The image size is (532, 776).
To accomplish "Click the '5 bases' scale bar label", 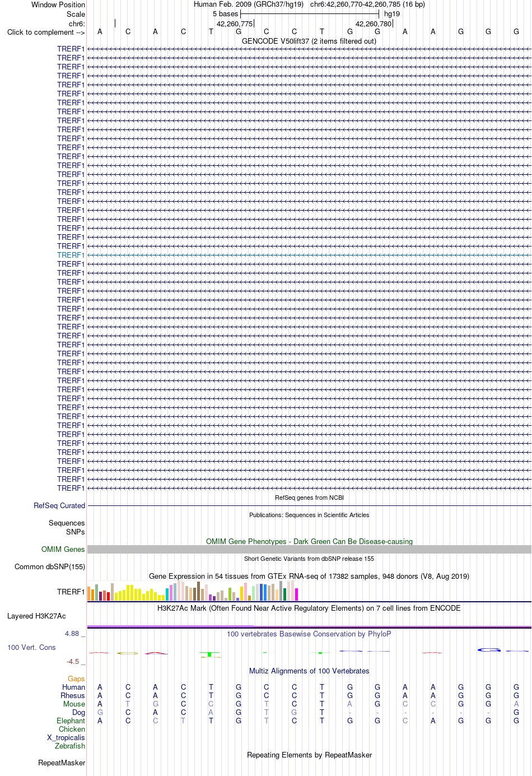I will [225, 13].
